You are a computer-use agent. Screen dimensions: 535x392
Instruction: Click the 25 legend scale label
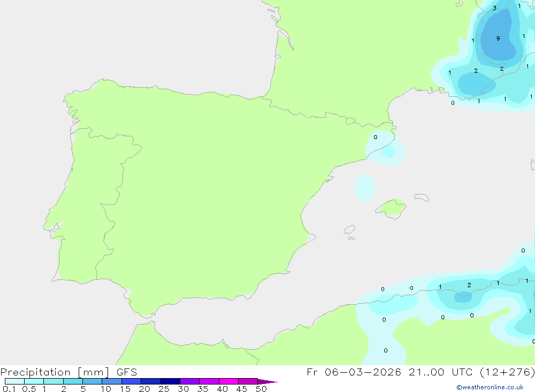point(164,389)
